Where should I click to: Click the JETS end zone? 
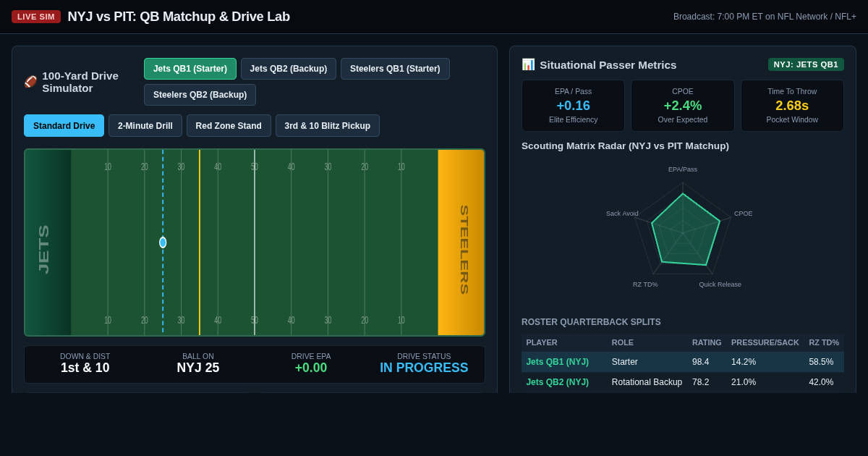(48, 242)
